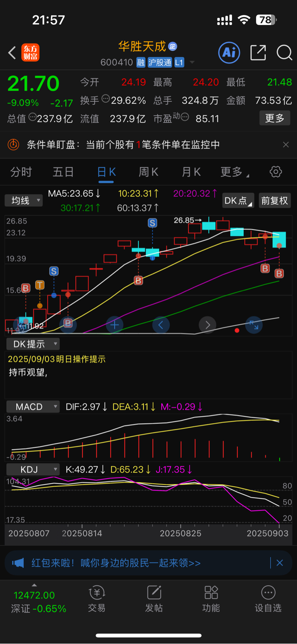The width and height of the screenshot is (297, 644).
Task: Tap the 融 margin trading badge
Action: click(141, 62)
